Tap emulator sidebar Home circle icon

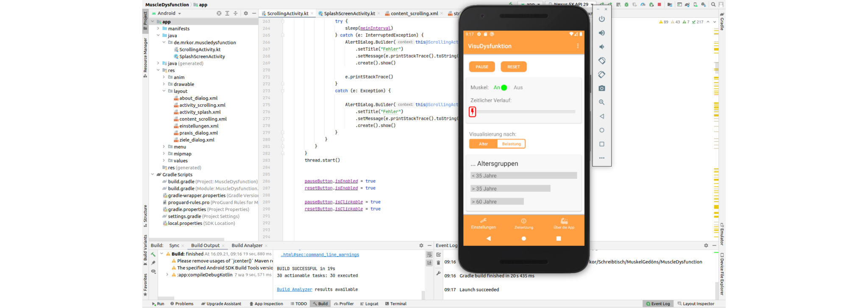pyautogui.click(x=601, y=130)
